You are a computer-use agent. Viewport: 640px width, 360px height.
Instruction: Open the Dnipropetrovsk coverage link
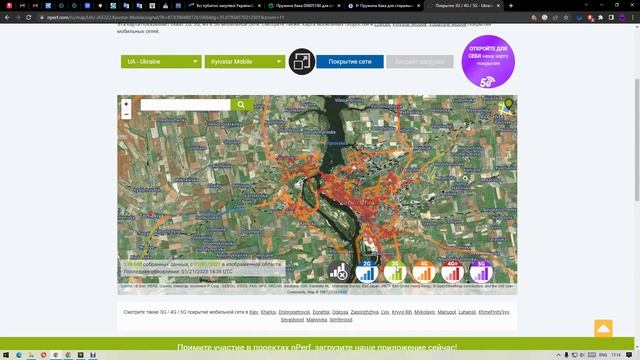[x=294, y=312]
